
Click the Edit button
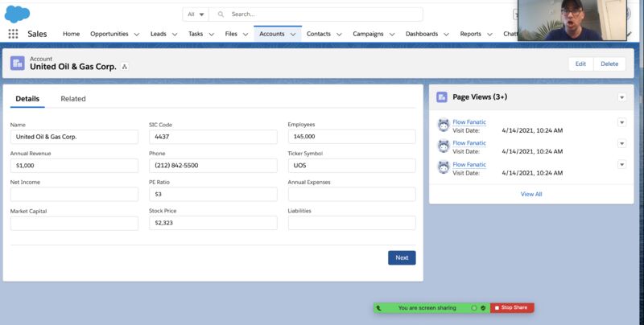[580, 64]
